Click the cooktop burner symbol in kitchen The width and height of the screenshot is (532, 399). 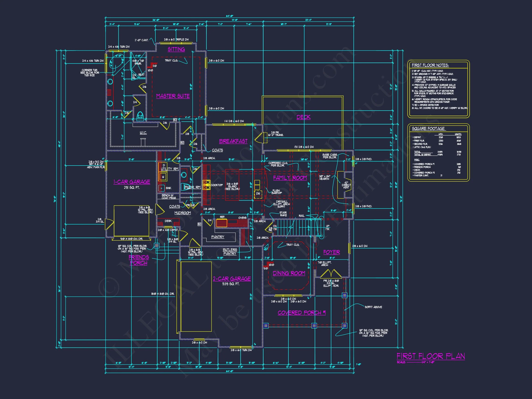click(206, 185)
